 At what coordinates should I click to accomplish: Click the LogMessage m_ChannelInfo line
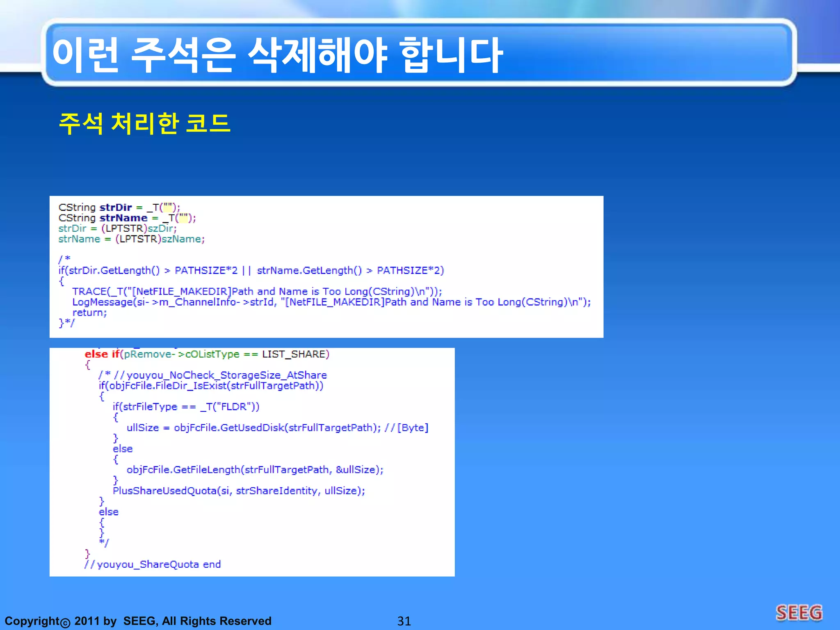pyautogui.click(x=331, y=302)
